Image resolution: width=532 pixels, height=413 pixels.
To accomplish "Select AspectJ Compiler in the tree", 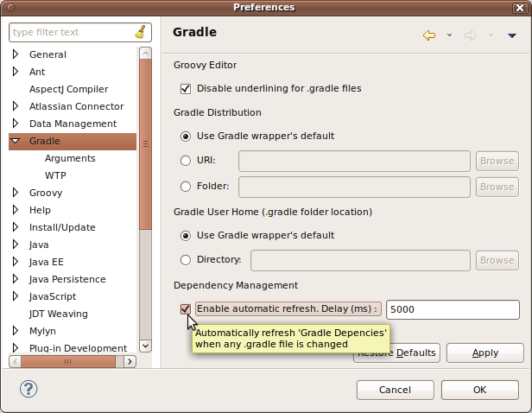I will [x=68, y=89].
